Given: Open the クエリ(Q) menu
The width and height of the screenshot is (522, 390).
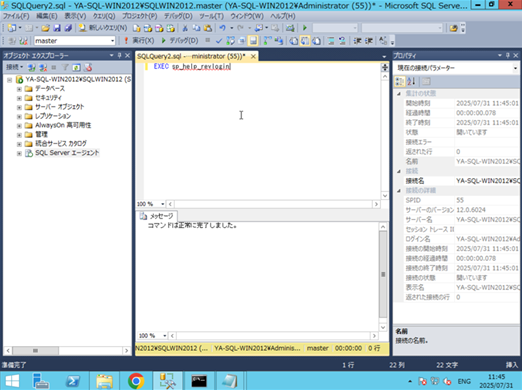Looking at the screenshot, I should 104,16.
